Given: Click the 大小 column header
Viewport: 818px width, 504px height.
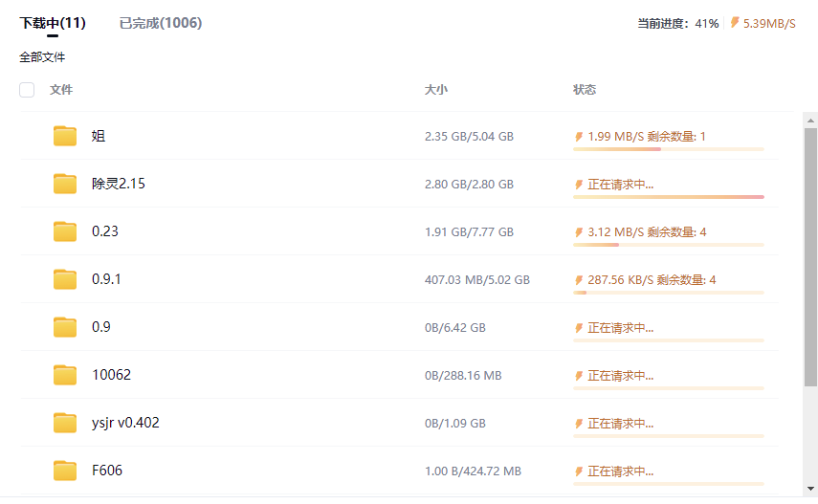Looking at the screenshot, I should point(435,90).
